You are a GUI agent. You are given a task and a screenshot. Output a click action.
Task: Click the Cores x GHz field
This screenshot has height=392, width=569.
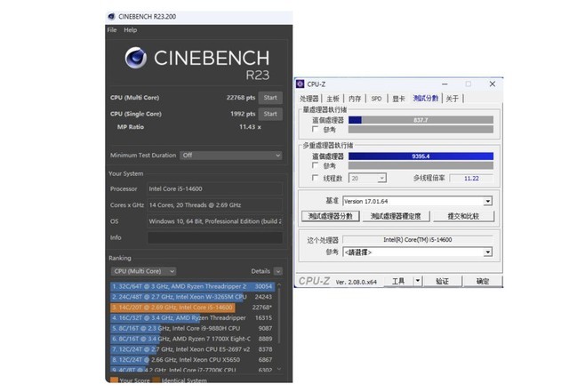(215, 205)
